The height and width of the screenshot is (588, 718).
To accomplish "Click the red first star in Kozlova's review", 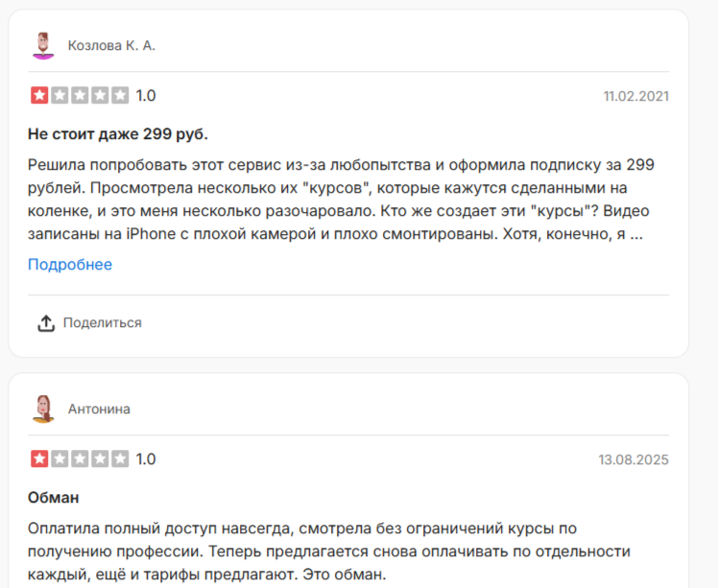I will tap(39, 95).
